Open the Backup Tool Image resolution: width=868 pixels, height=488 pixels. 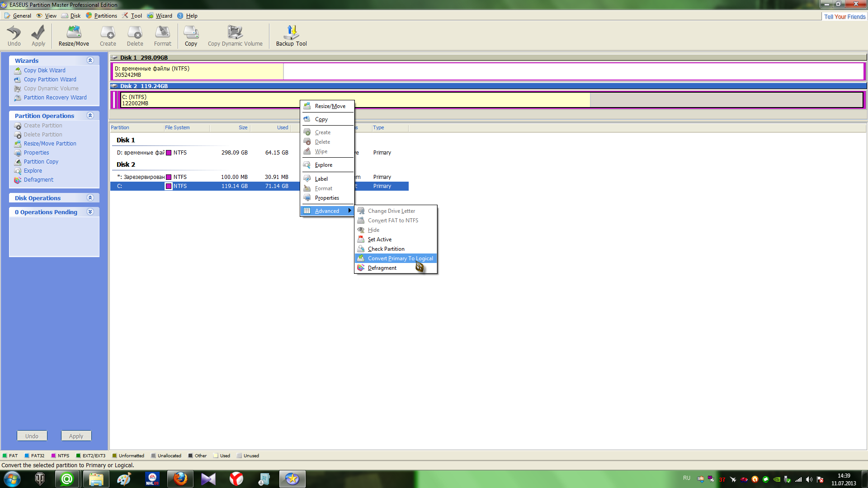pos(291,36)
